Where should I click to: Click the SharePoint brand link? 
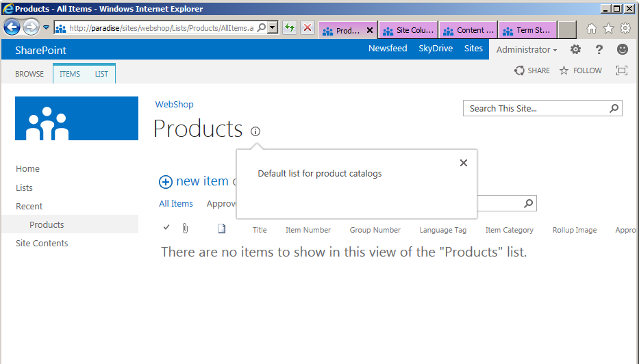coord(40,50)
